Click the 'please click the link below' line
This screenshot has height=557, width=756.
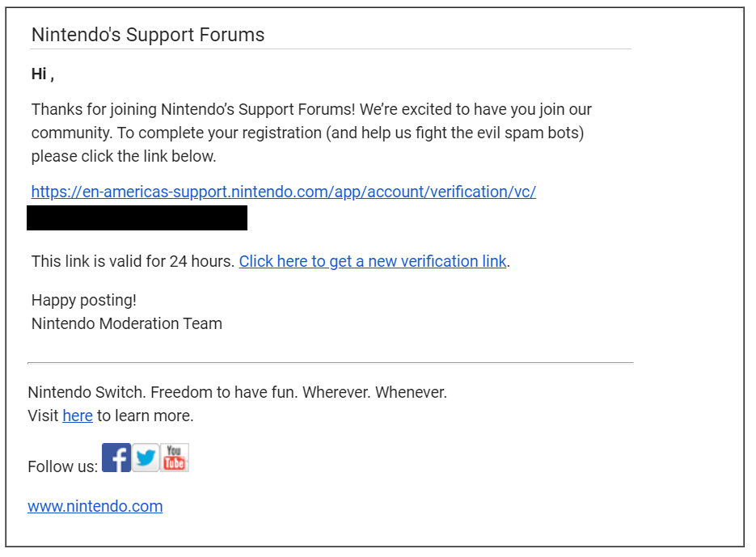[x=124, y=156]
